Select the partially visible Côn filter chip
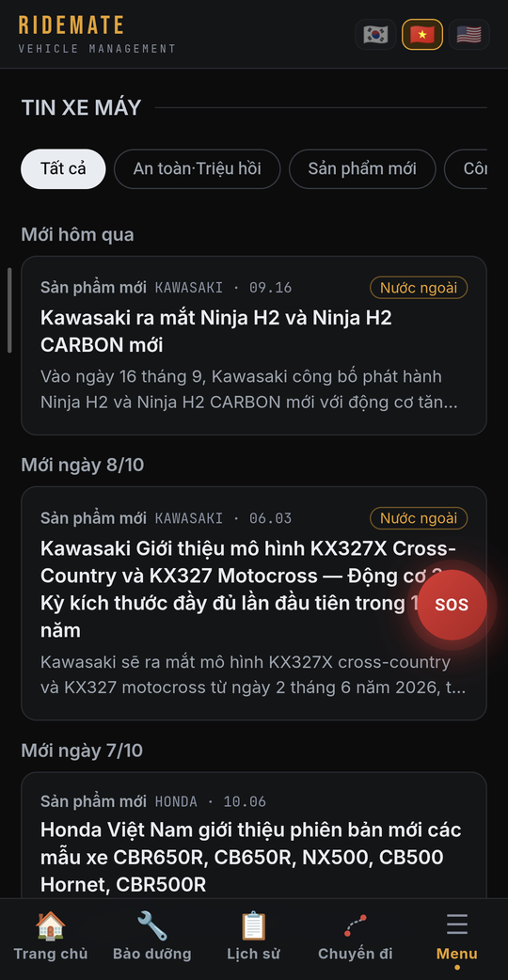The height and width of the screenshot is (980, 508). click(x=466, y=168)
